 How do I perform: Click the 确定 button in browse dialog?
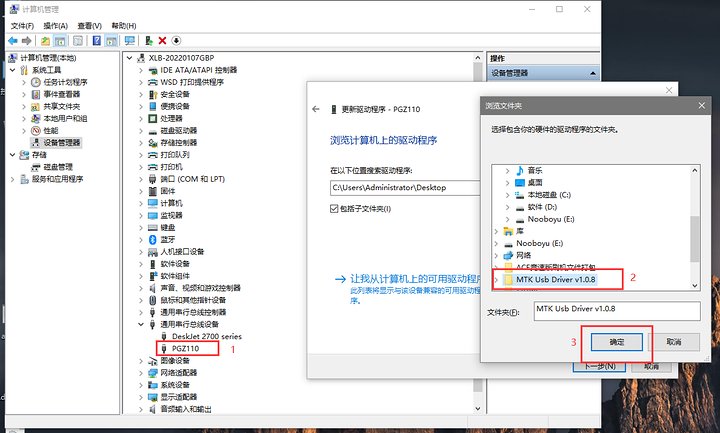pos(616,342)
